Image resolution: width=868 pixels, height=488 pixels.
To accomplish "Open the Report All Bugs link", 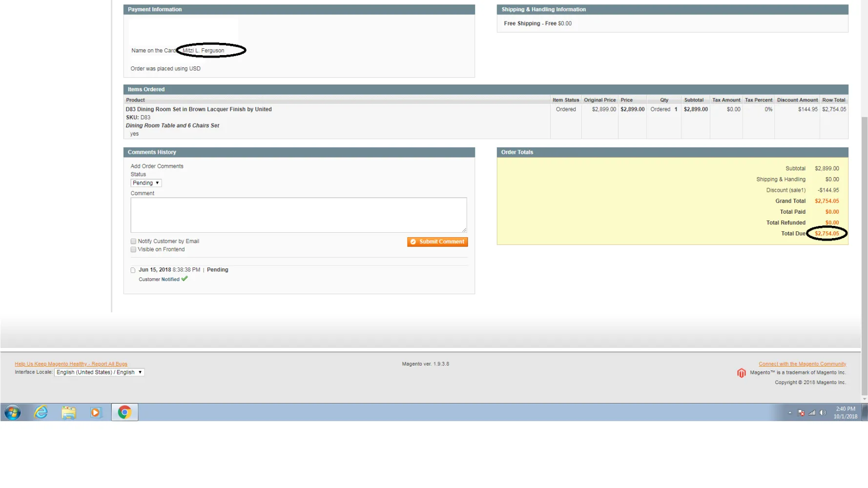I will pyautogui.click(x=71, y=364).
